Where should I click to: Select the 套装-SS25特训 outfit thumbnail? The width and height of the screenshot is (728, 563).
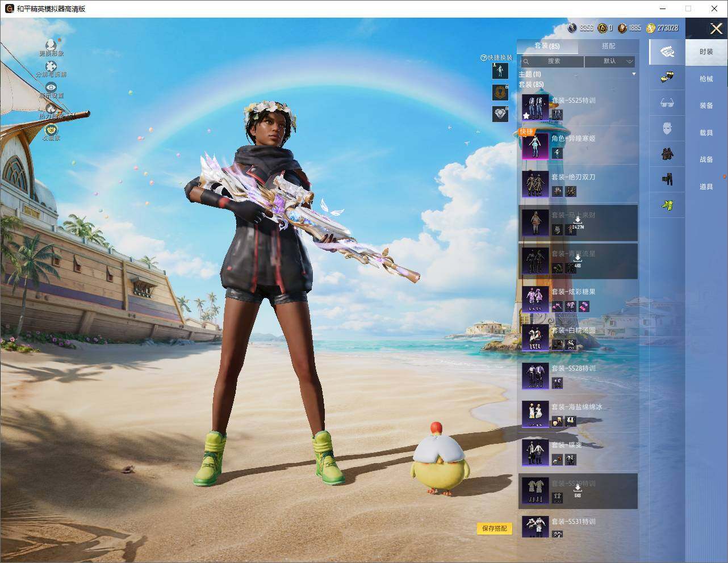click(535, 108)
